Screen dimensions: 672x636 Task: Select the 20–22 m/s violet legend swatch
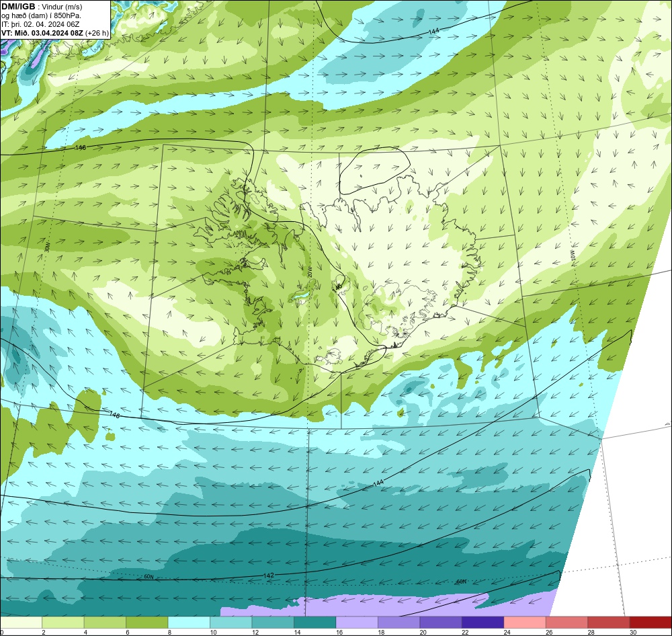[441, 623]
